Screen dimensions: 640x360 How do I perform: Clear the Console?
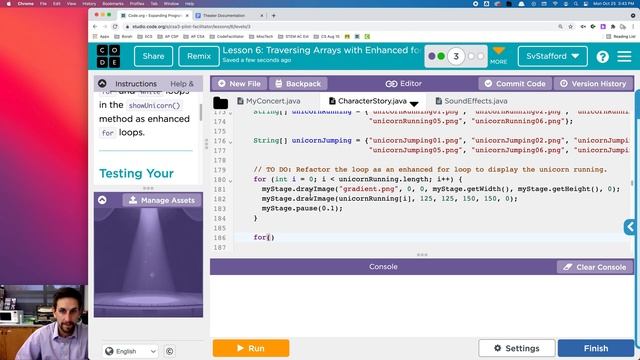595,267
